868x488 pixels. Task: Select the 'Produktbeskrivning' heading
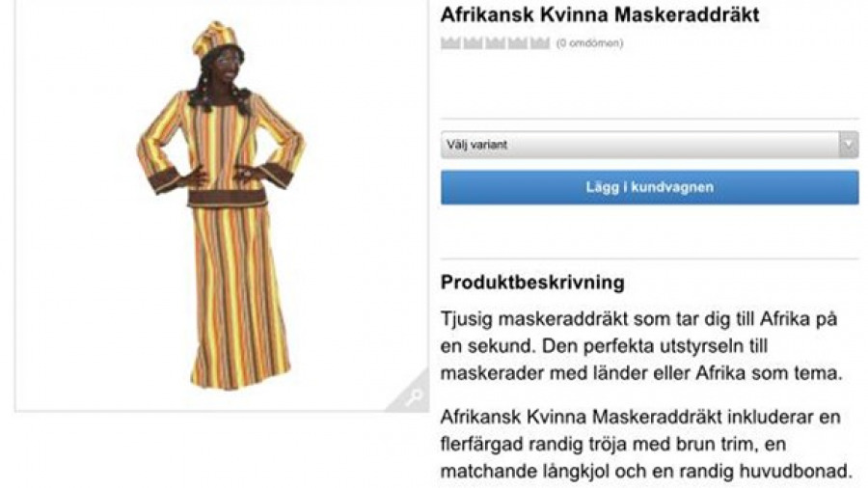tap(532, 283)
